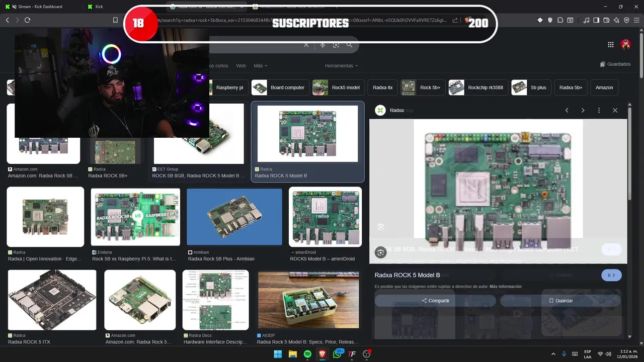Screen dimensions: 644x362
Task: Click the large preview image of the board
Action: pyautogui.click(x=498, y=191)
